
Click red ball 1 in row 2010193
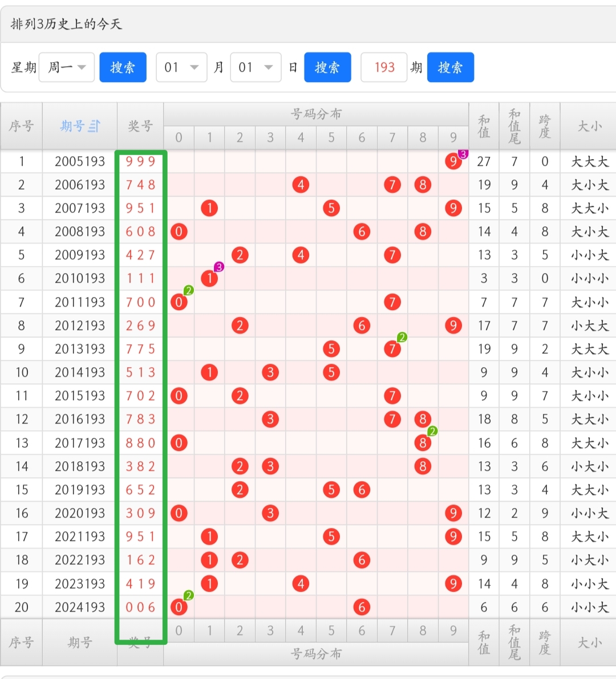(209, 278)
